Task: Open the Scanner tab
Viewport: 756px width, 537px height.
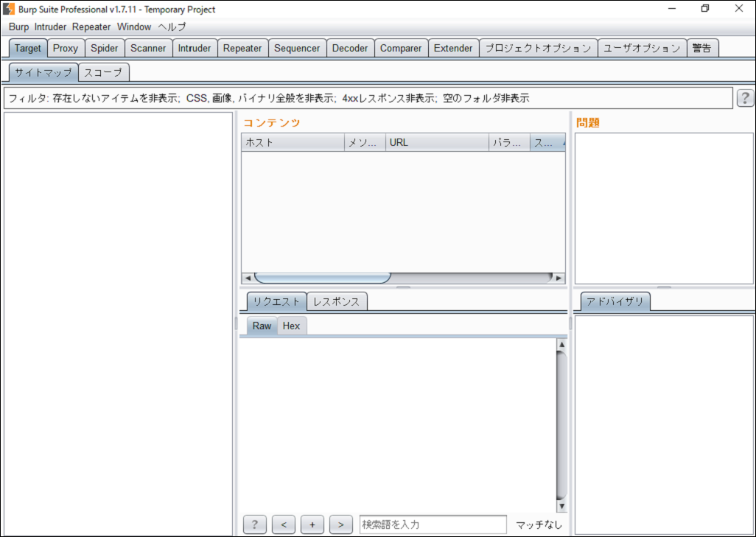Action: coord(148,48)
